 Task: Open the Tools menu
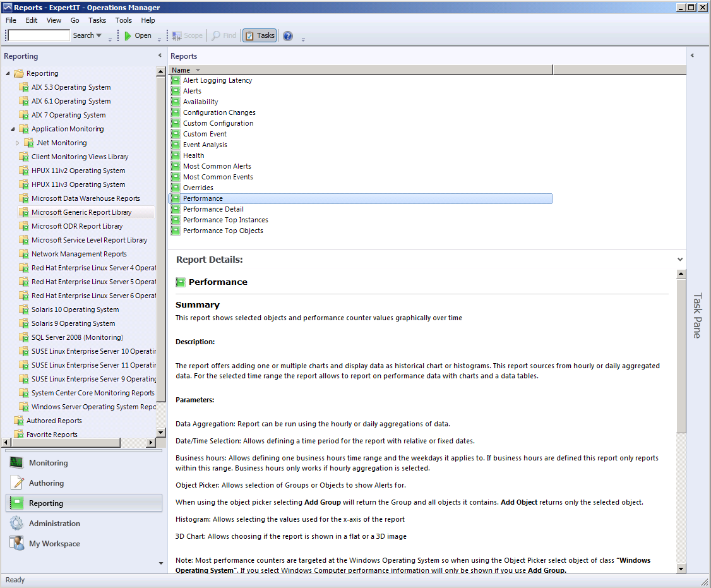click(123, 20)
